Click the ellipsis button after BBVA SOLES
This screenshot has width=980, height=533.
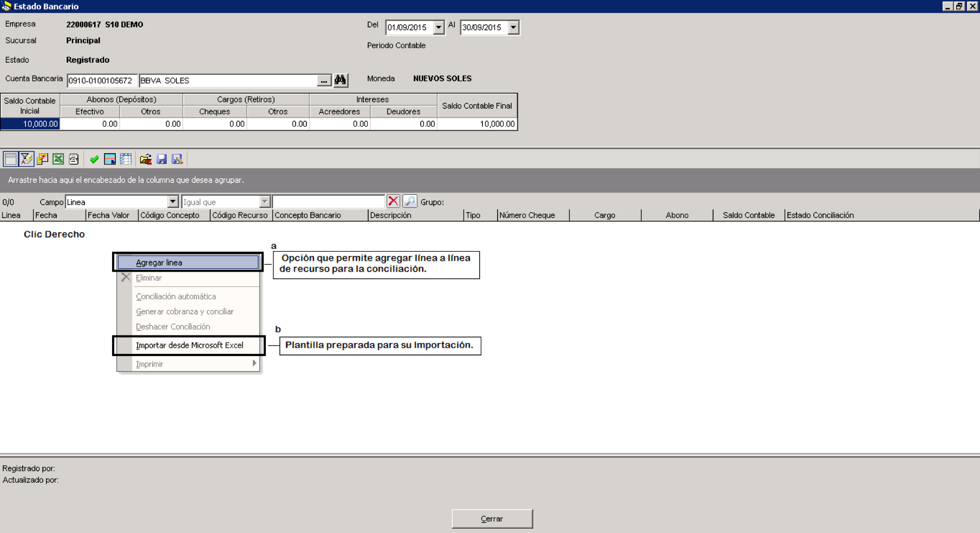tap(324, 81)
